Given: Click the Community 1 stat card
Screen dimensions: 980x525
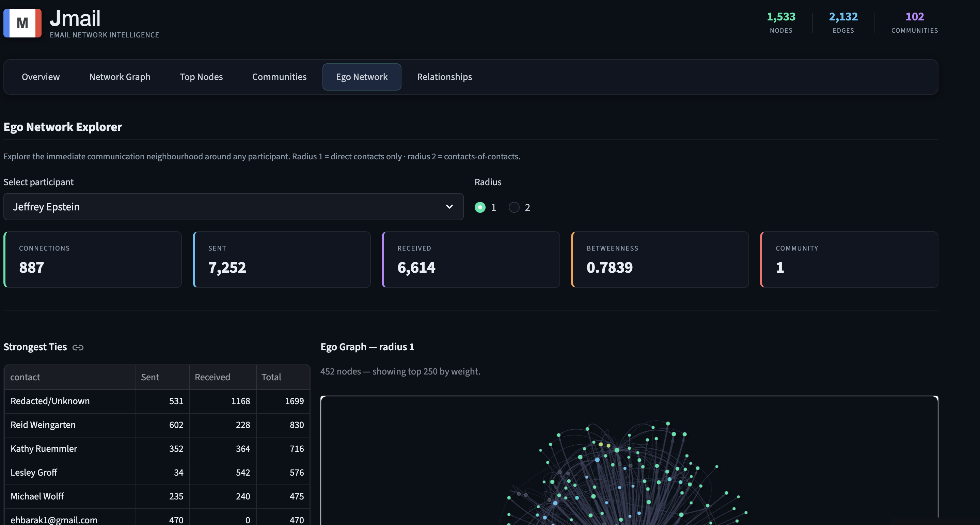Looking at the screenshot, I should (849, 259).
